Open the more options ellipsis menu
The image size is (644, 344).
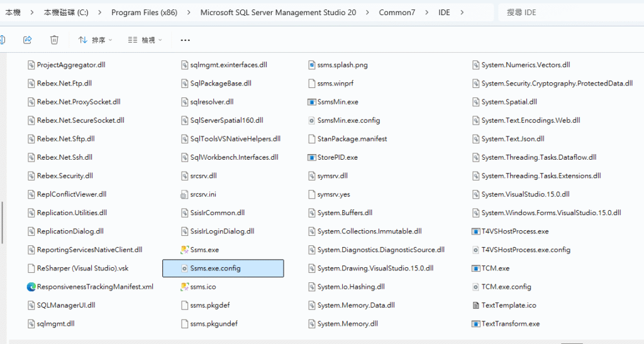186,40
